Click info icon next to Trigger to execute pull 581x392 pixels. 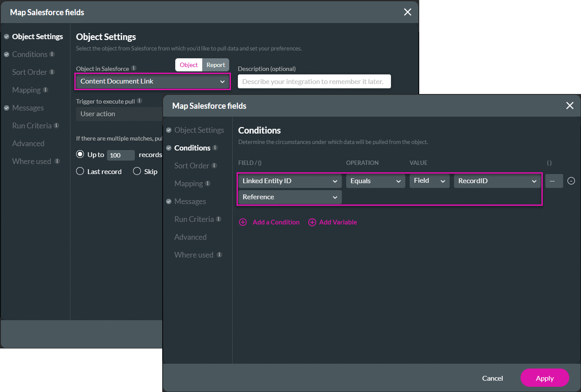(140, 101)
